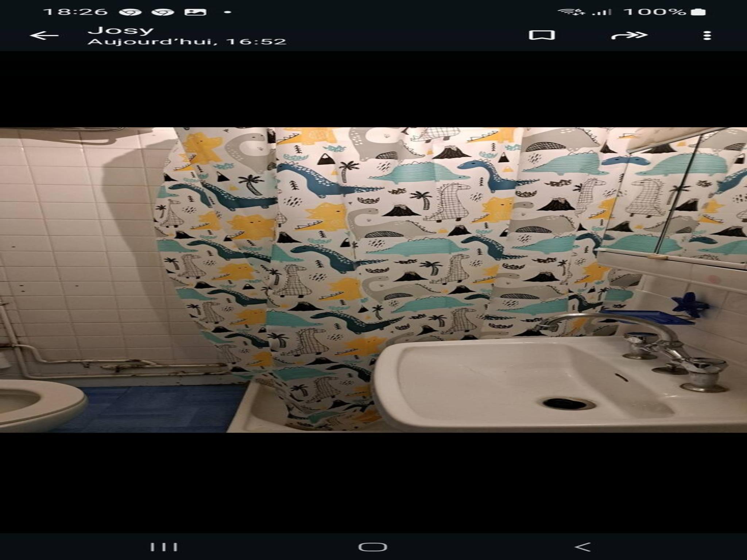Tap the 100% battery indicator
The image size is (747, 560).
point(665,12)
